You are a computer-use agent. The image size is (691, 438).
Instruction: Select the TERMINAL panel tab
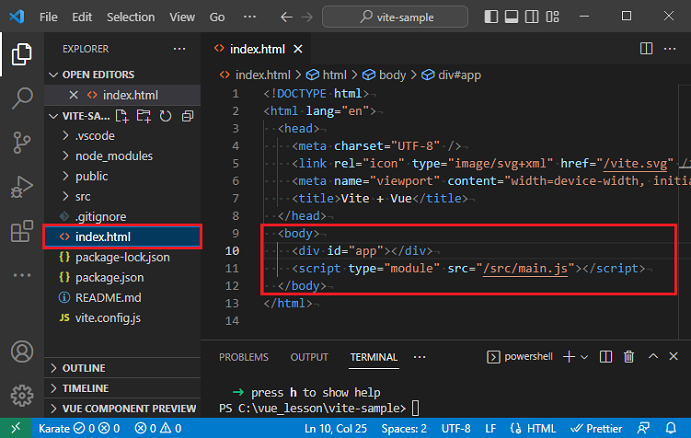coord(374,357)
